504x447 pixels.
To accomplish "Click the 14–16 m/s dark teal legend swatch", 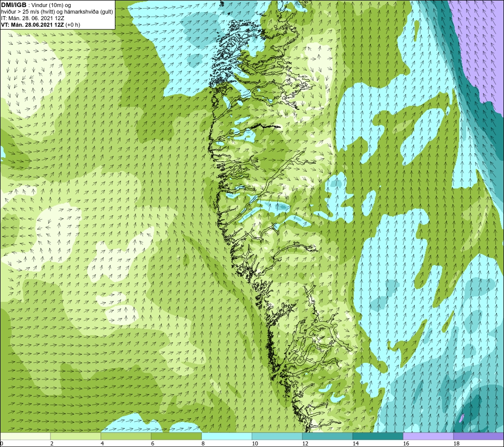I will (x=377, y=436).
